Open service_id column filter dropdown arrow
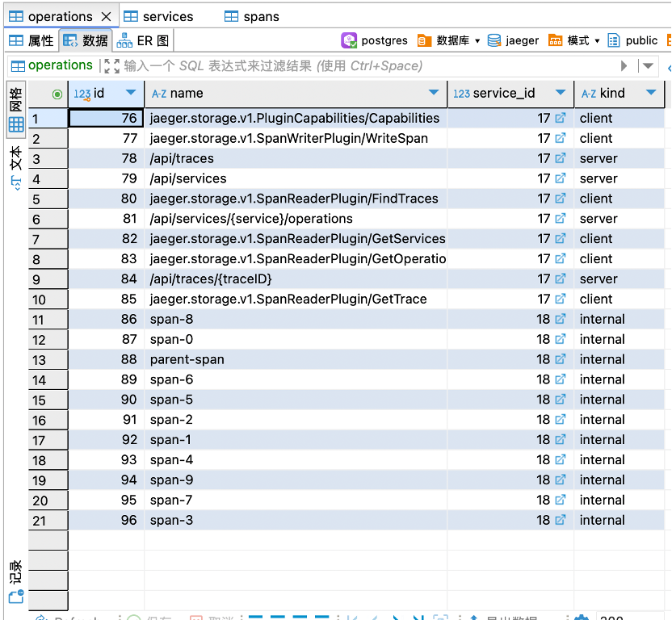672x620 pixels. (x=561, y=93)
